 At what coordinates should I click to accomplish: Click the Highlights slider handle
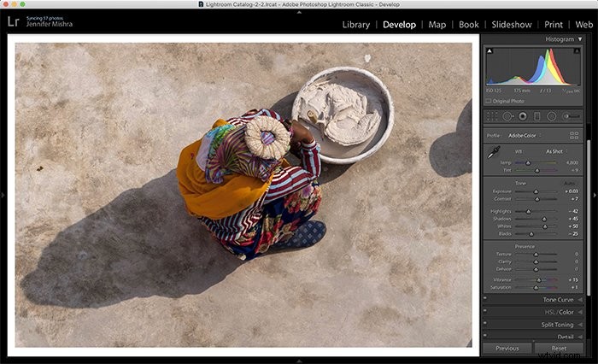click(x=529, y=211)
